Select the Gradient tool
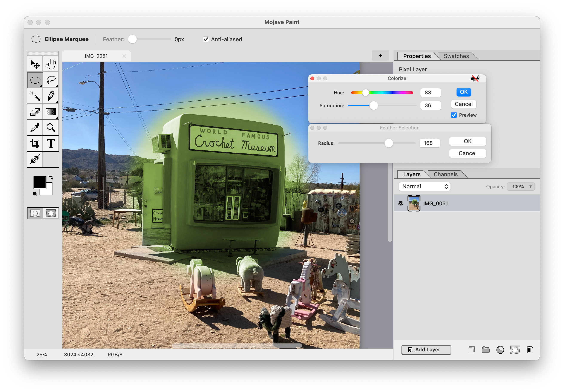Viewport: 564px width, 392px height. click(x=51, y=112)
